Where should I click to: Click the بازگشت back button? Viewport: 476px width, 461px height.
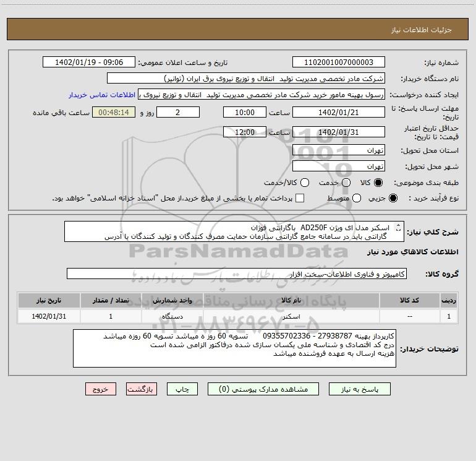(142, 389)
